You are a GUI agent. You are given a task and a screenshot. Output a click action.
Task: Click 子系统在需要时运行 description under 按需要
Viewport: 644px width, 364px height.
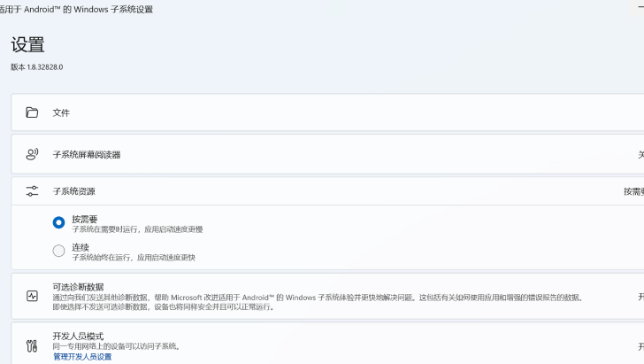click(x=137, y=229)
